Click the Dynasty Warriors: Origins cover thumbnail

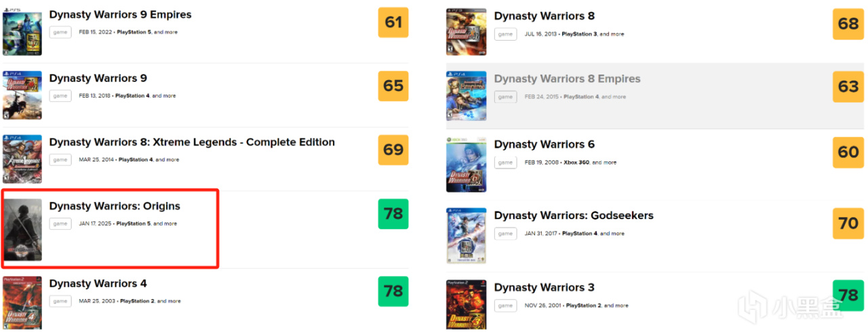coord(22,230)
